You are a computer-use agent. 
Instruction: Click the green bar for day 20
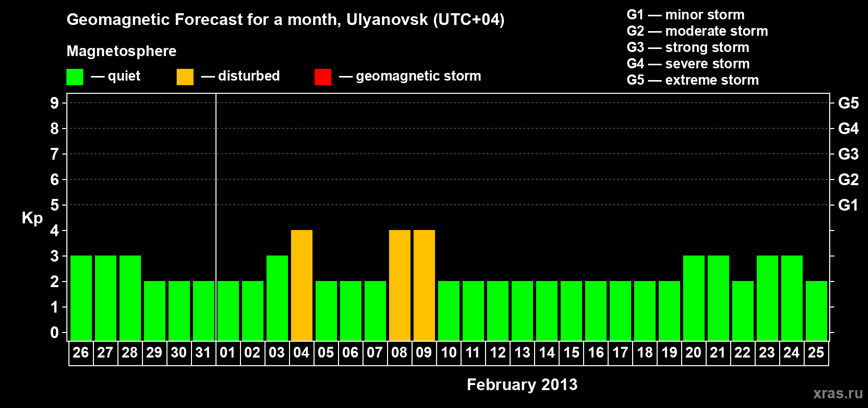(694, 298)
